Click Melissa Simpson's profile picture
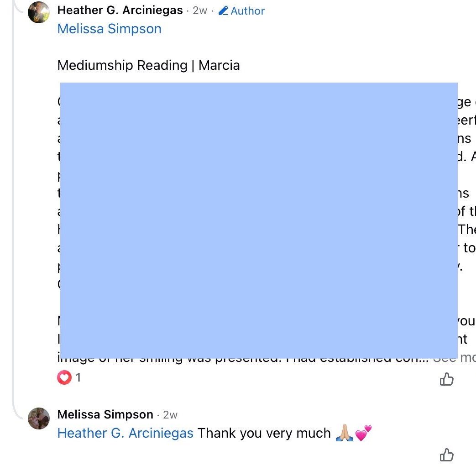Viewport: 476px width, 476px height. click(39, 418)
